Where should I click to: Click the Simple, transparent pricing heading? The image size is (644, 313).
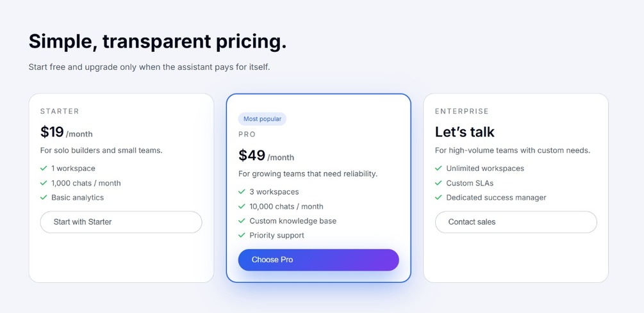tap(158, 42)
